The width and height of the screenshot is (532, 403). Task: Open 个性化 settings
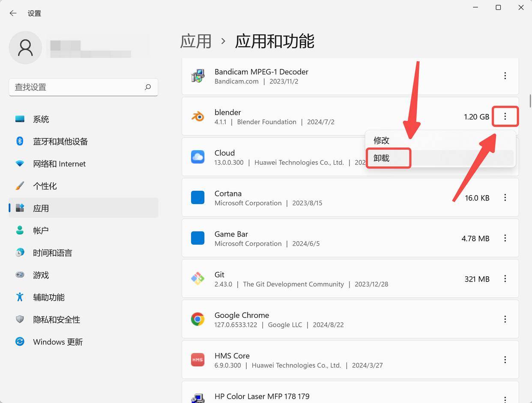point(84,186)
